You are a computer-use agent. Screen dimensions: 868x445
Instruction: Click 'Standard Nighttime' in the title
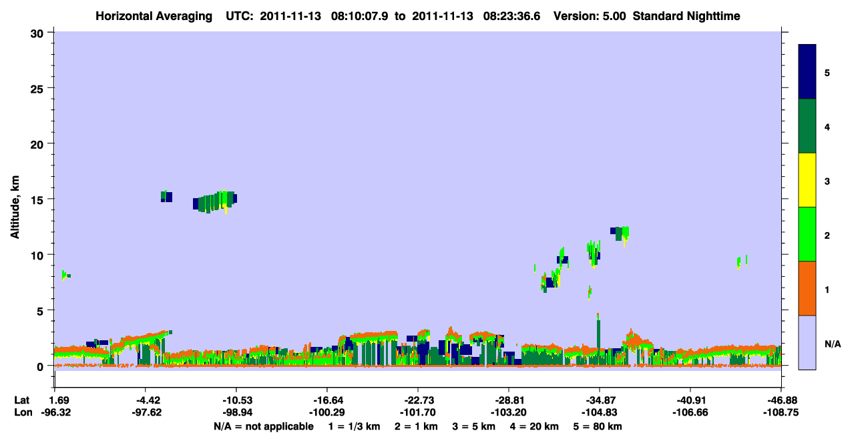[x=686, y=16]
